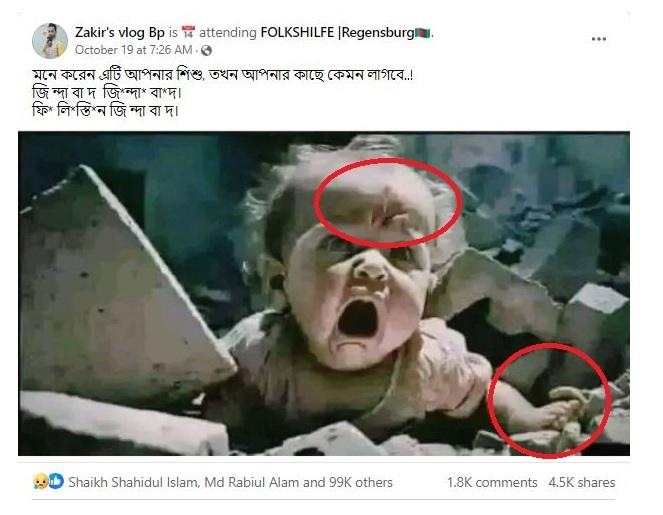The image size is (663, 515).
Task: View the 4.5K shares list
Action: pos(582,482)
